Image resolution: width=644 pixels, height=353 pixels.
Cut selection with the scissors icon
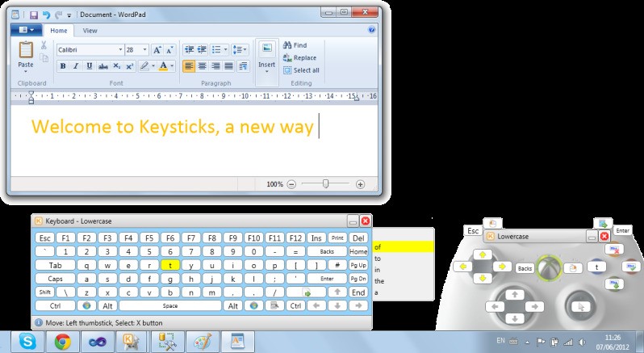point(44,45)
